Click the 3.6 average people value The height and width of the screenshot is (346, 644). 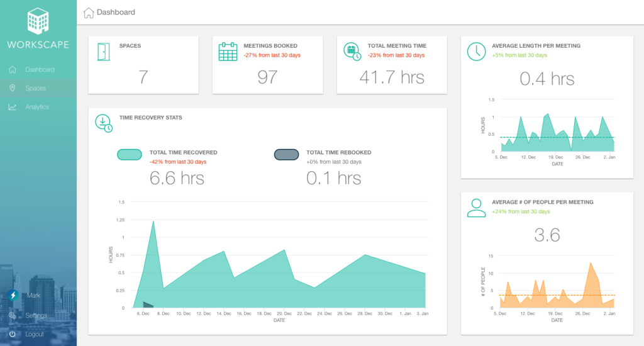point(547,235)
